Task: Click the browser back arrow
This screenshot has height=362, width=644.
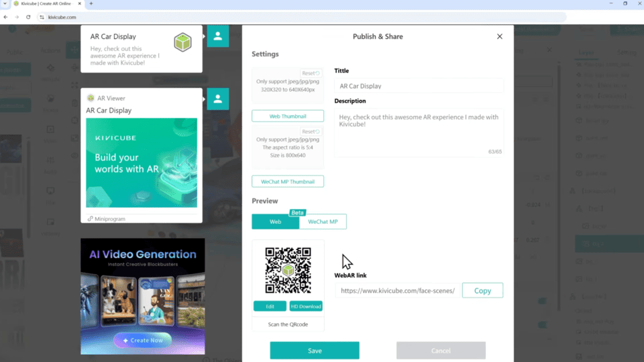Action: pyautogui.click(x=5, y=17)
